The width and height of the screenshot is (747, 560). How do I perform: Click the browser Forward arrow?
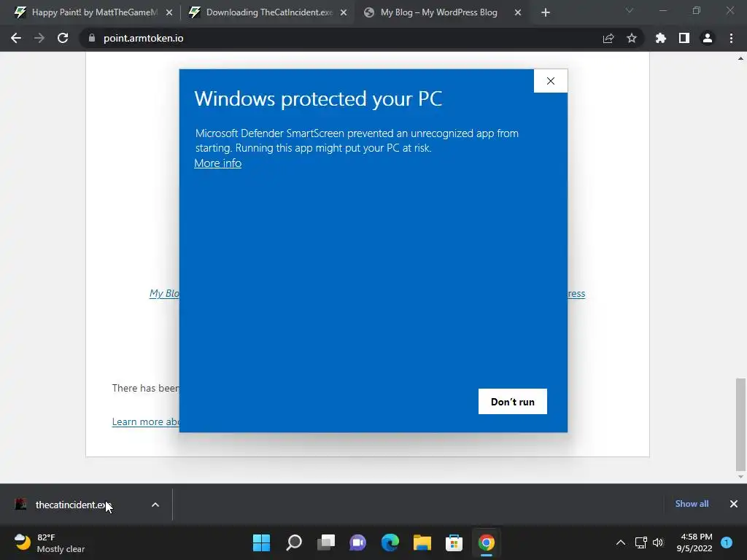(39, 38)
